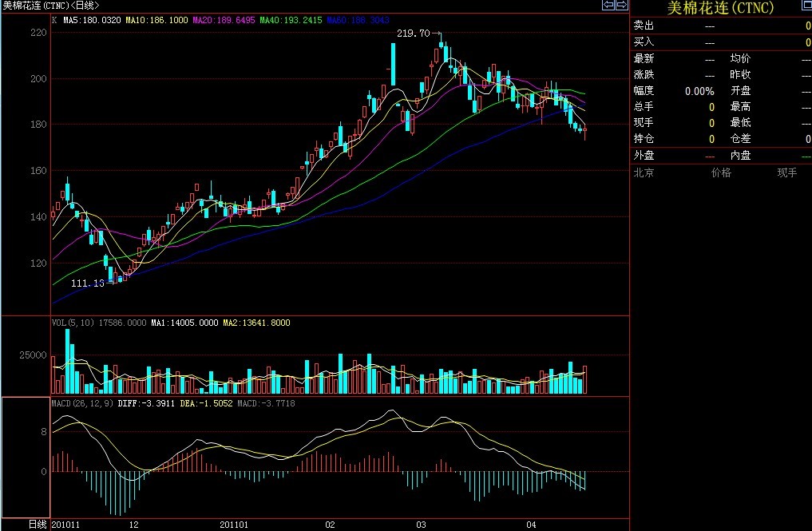
Task: Click the 美棉花连(CTNC) quote panel title
Action: pos(720,8)
